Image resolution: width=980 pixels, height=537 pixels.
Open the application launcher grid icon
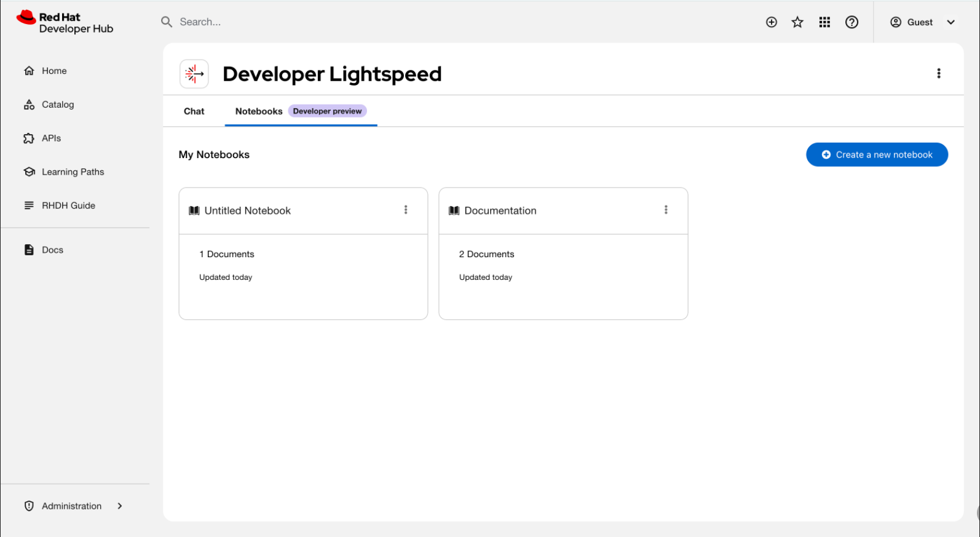[x=824, y=22]
